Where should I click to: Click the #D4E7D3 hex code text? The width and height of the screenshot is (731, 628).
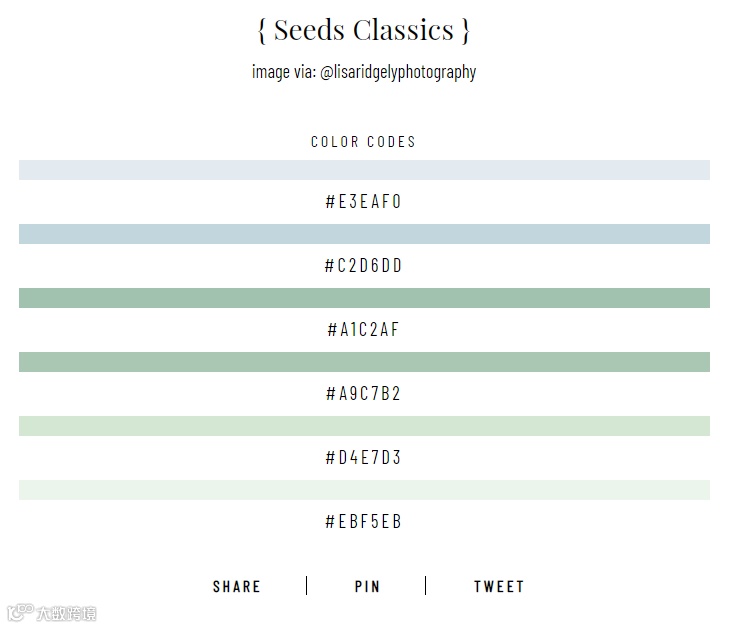(x=364, y=458)
